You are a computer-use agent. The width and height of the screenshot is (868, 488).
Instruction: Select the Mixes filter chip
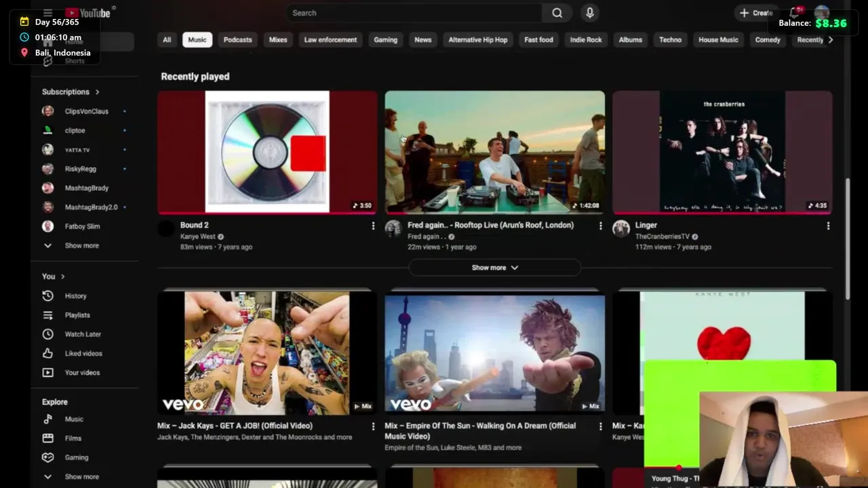click(278, 40)
